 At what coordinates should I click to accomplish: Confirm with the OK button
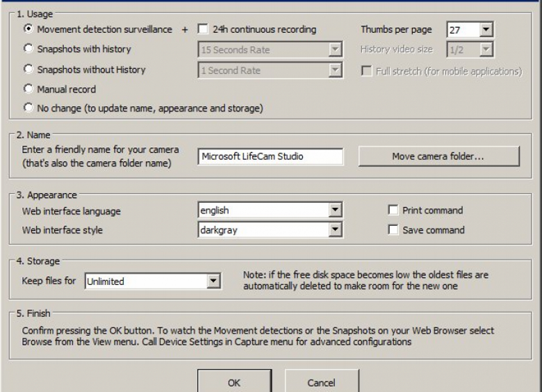point(234,382)
